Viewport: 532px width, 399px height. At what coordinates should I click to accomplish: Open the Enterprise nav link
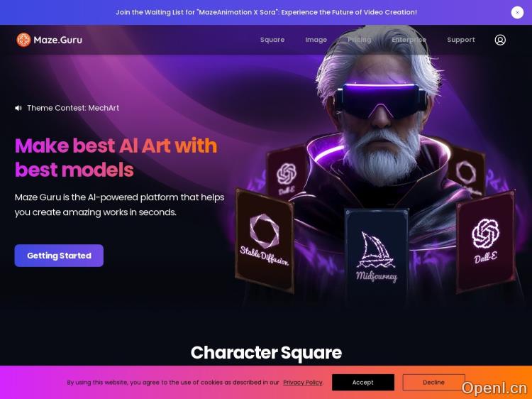pos(409,40)
